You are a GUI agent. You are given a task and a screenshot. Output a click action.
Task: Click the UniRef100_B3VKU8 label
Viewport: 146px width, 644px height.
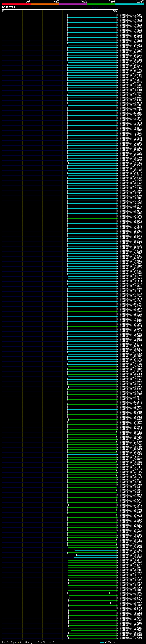click(x=131, y=72)
